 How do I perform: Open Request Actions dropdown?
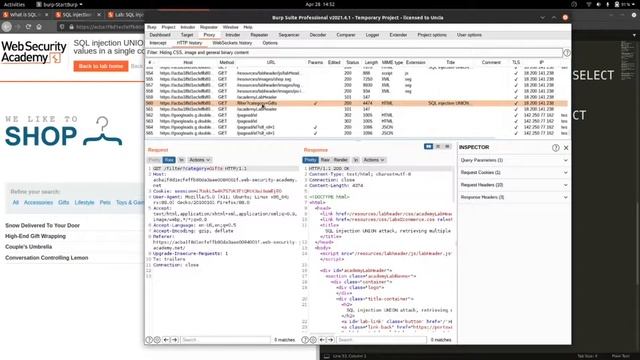click(x=200, y=160)
